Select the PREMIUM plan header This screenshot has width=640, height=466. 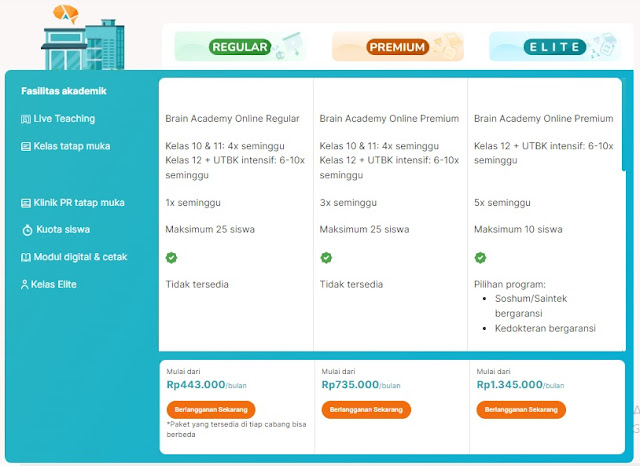(x=398, y=47)
